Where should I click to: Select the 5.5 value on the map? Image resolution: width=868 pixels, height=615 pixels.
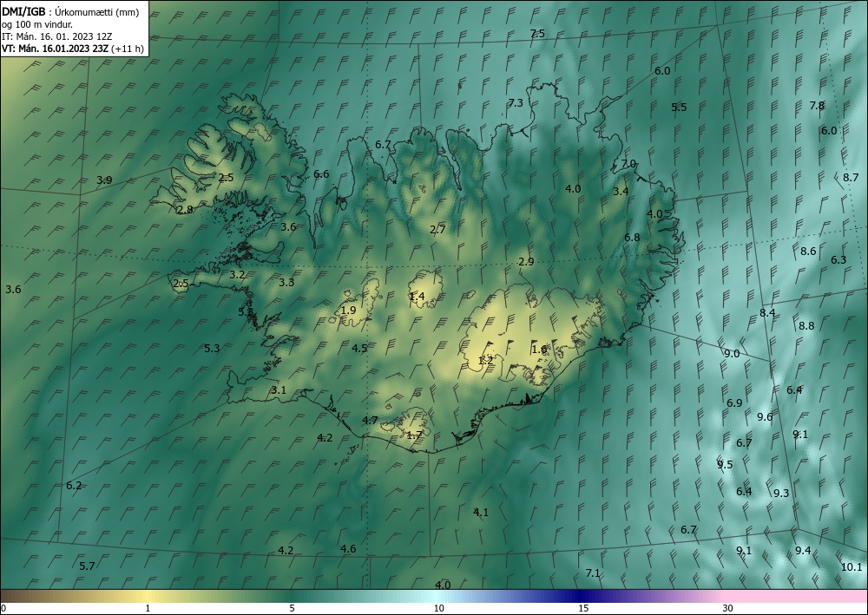pos(680,108)
